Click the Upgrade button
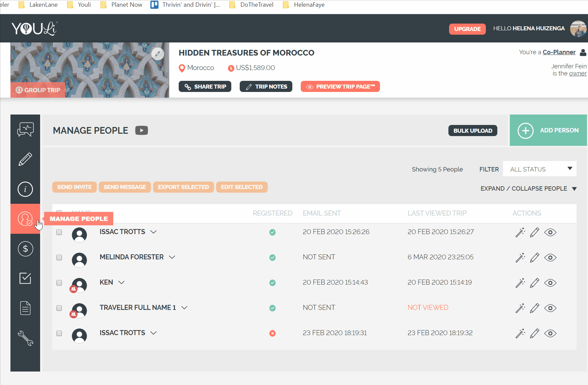The image size is (588, 385). pos(467,29)
